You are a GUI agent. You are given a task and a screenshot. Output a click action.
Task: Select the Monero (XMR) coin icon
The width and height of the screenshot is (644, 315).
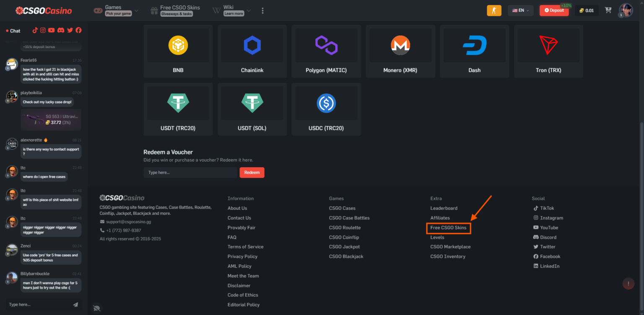pyautogui.click(x=400, y=45)
